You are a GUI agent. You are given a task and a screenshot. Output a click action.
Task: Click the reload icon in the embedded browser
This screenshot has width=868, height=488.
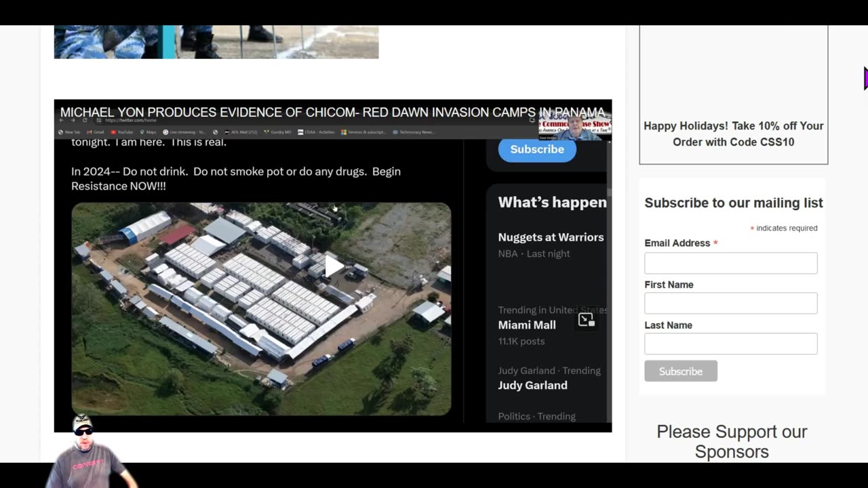click(85, 121)
